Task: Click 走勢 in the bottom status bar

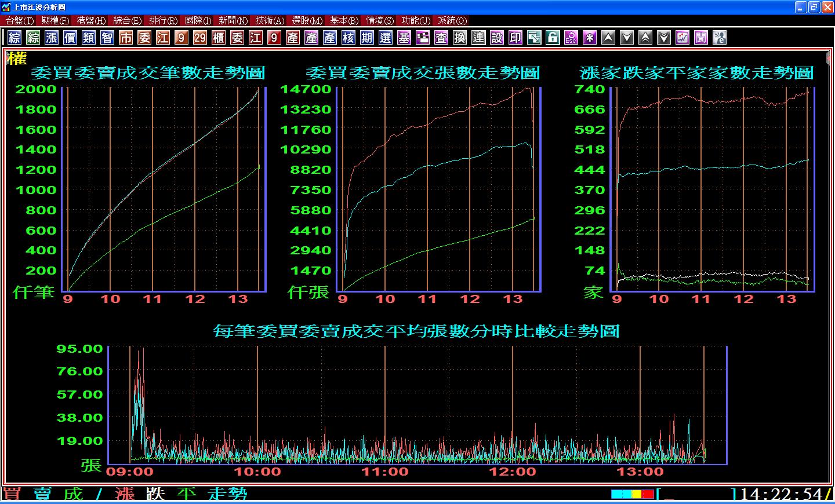Action: 227,494
